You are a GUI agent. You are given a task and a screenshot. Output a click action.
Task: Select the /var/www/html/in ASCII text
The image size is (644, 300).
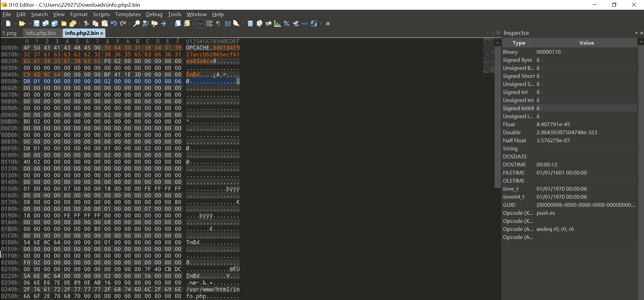pos(213,289)
